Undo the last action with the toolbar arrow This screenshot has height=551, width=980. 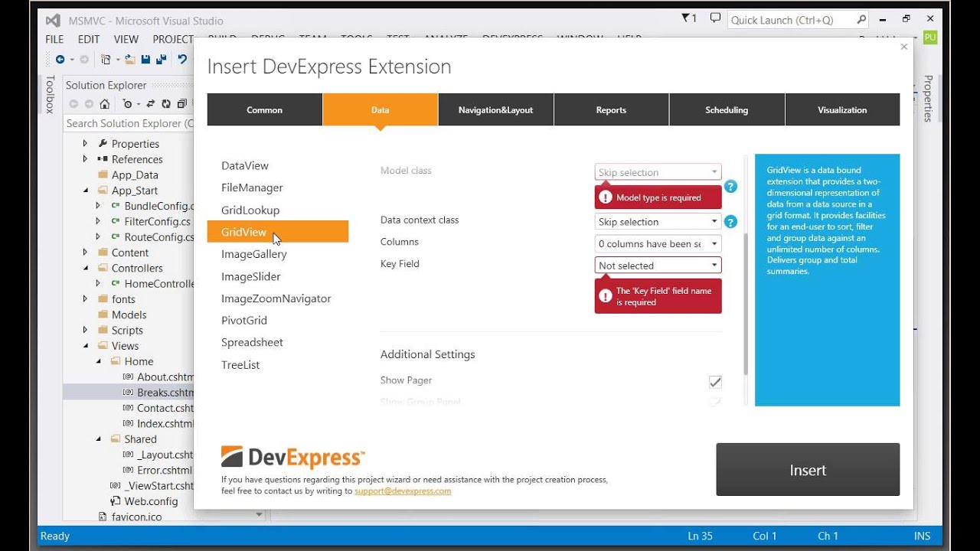point(182,59)
